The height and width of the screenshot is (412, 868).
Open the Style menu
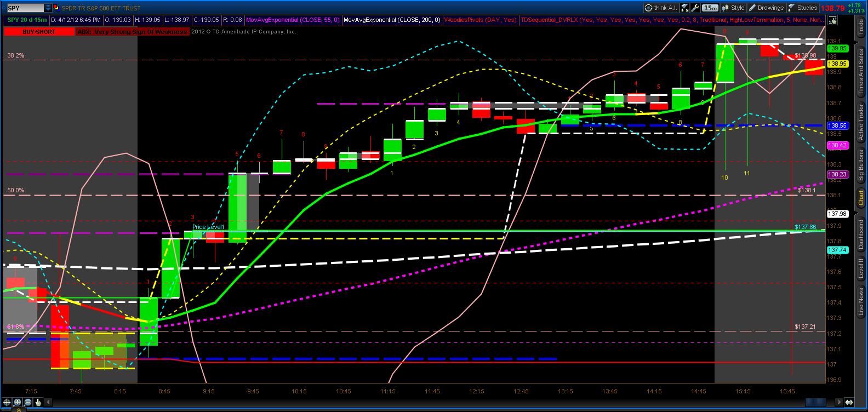(733, 8)
